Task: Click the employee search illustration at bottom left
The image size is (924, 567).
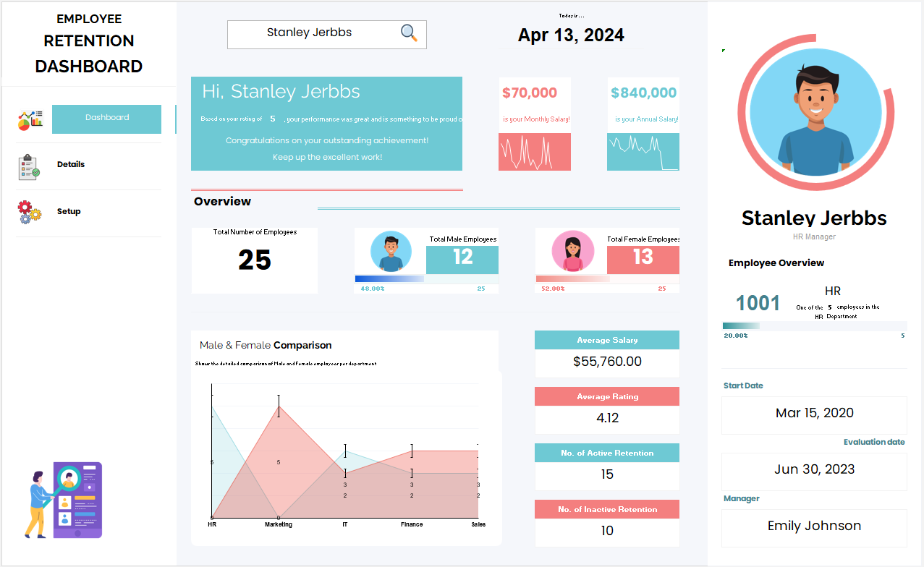Action: point(66,500)
